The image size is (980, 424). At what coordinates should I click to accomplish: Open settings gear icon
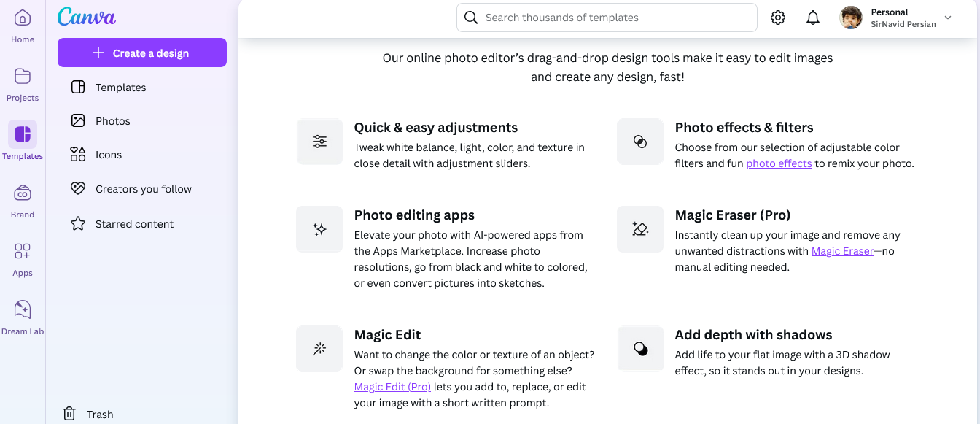[778, 18]
